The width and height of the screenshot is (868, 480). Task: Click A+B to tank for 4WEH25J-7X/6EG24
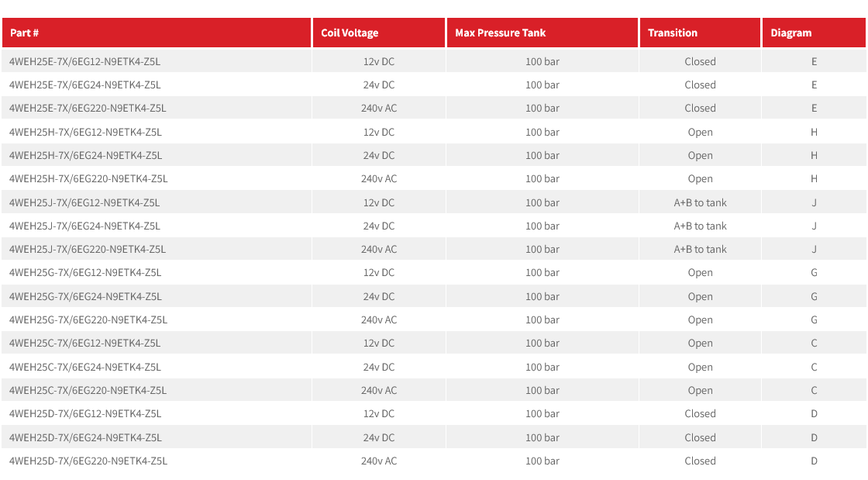point(700,226)
